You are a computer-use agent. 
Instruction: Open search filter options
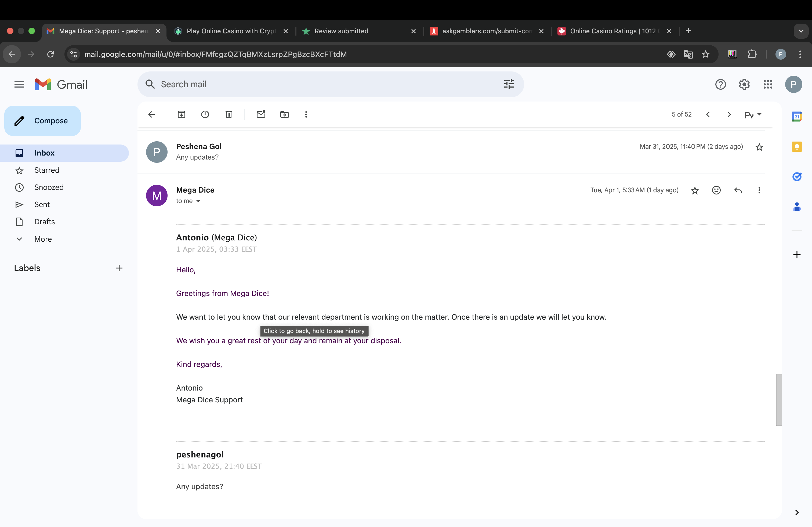509,84
